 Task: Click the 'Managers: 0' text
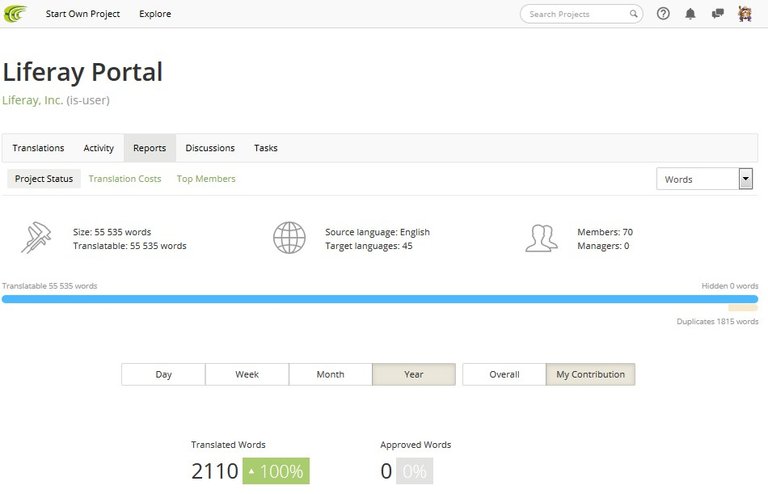(x=603, y=246)
